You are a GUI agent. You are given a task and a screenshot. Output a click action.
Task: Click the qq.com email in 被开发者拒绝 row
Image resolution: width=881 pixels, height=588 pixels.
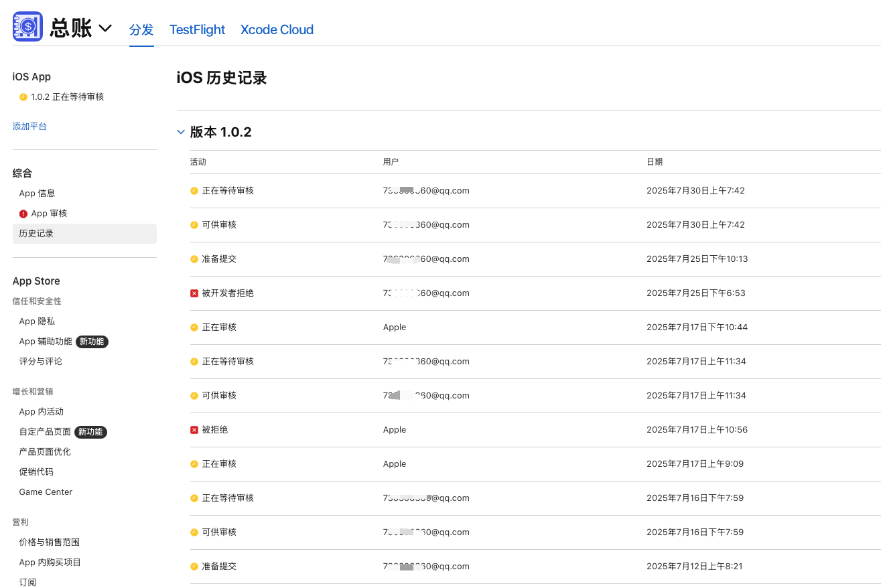(426, 293)
